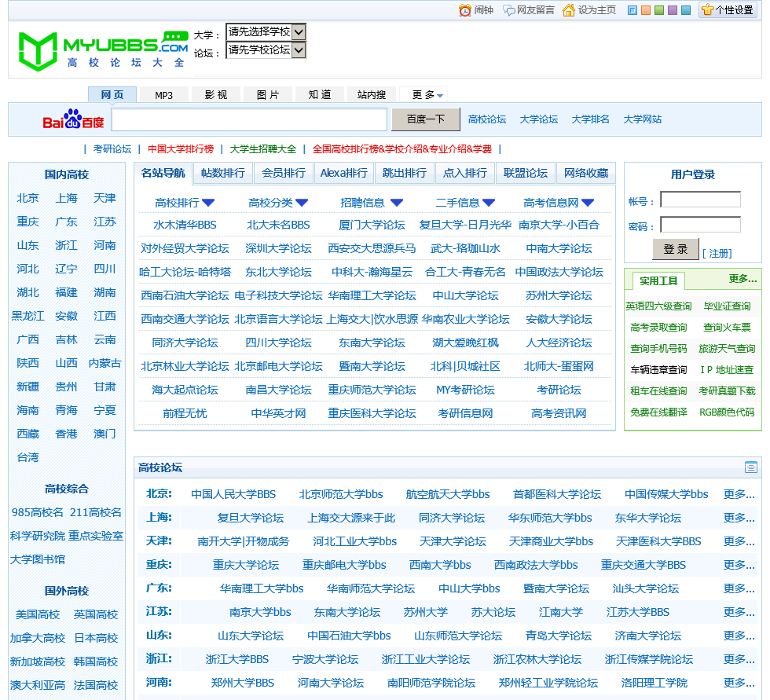The height and width of the screenshot is (700, 770).
Task: Click the house icon for 设为主页
Action: coord(570,10)
